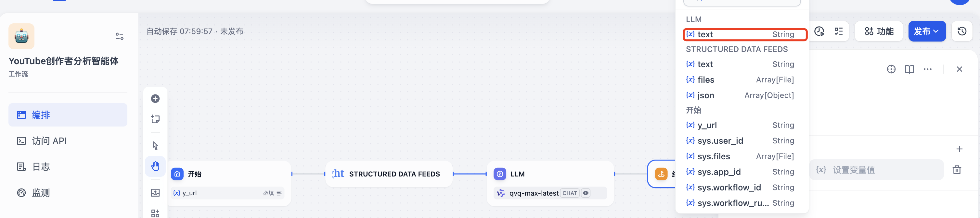The image size is (980, 218).
Task: Open the checklist icon in top toolbar
Action: pyautogui.click(x=838, y=31)
